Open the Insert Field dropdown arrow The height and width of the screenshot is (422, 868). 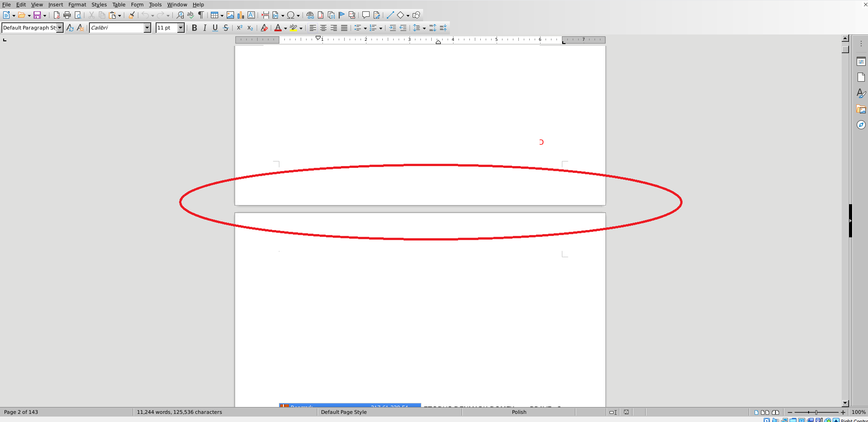[x=283, y=15]
